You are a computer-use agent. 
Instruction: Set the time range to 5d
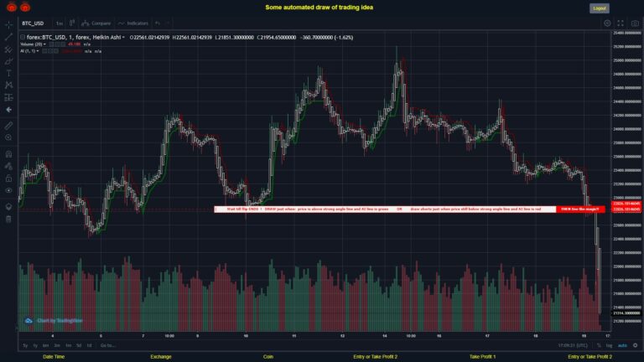point(79,345)
